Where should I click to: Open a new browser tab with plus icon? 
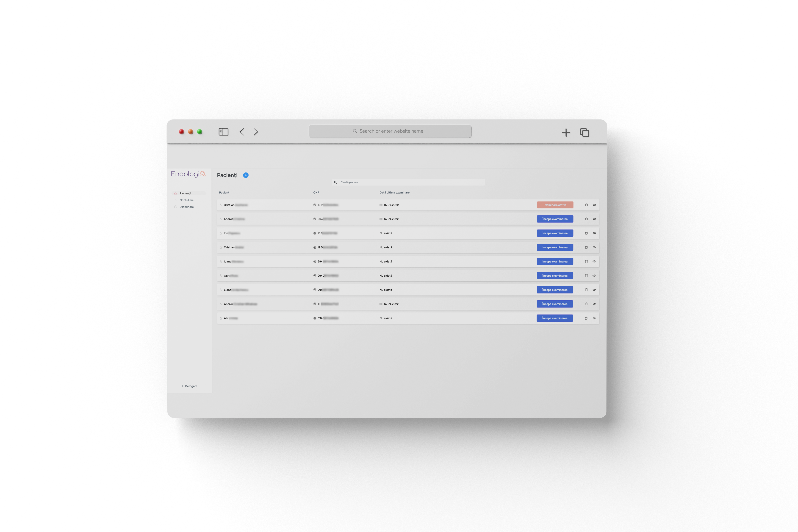pyautogui.click(x=566, y=133)
